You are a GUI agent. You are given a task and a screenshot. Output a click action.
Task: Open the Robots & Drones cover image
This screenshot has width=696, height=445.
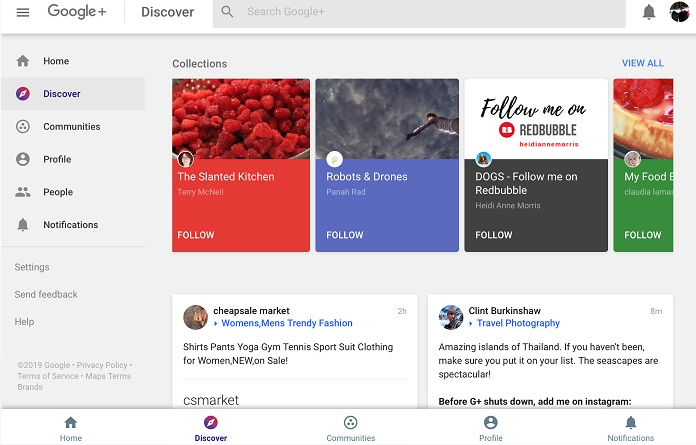click(387, 119)
